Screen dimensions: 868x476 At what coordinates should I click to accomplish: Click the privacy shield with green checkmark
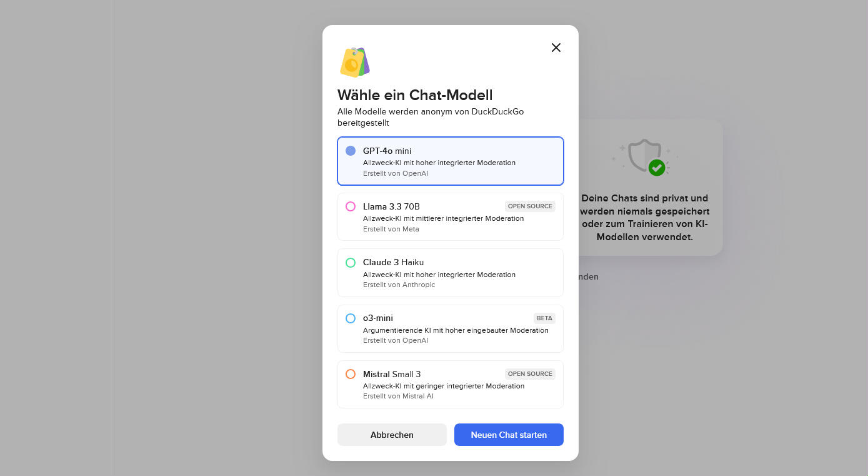coord(644,156)
